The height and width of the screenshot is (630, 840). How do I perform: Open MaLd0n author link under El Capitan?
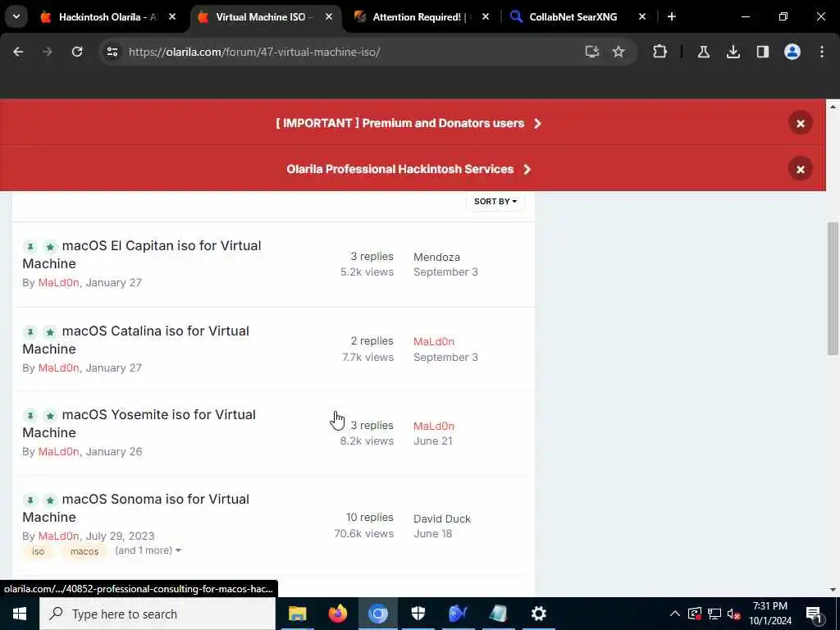click(58, 282)
